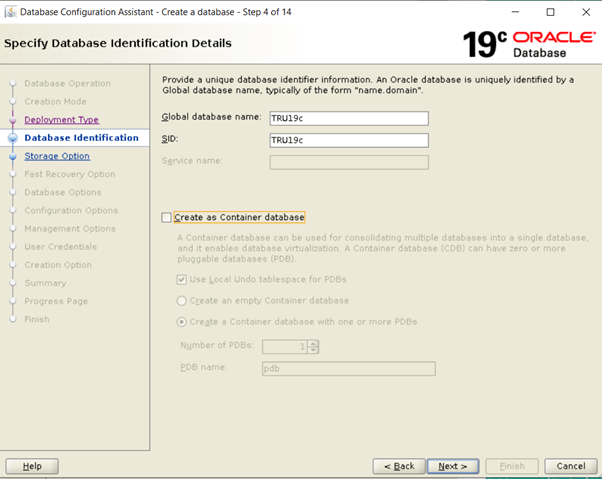
Task: Click the Deployment Type step bullet icon
Action: [x=13, y=120]
